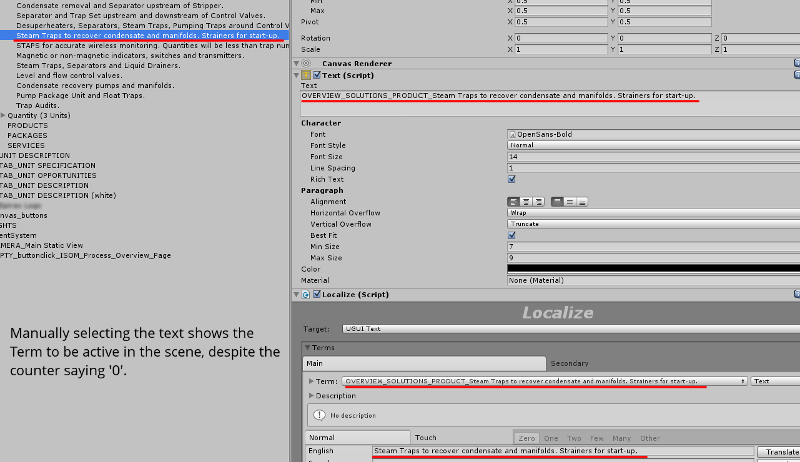
Task: Select the Zero plural form button
Action: point(527,438)
